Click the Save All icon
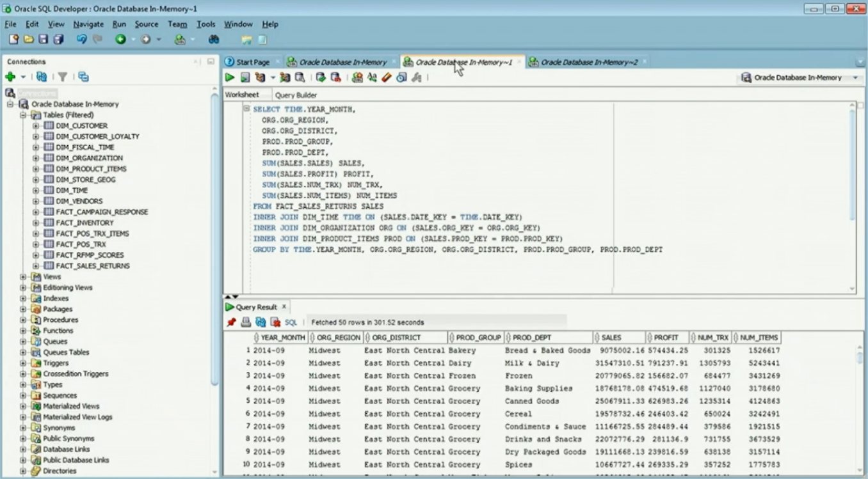 58,40
